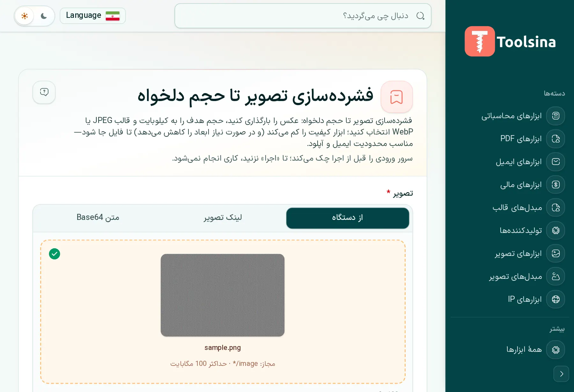Click the search field 'دنبال چی می‌گردید؟'
The width and height of the screenshot is (574, 392).
click(303, 16)
